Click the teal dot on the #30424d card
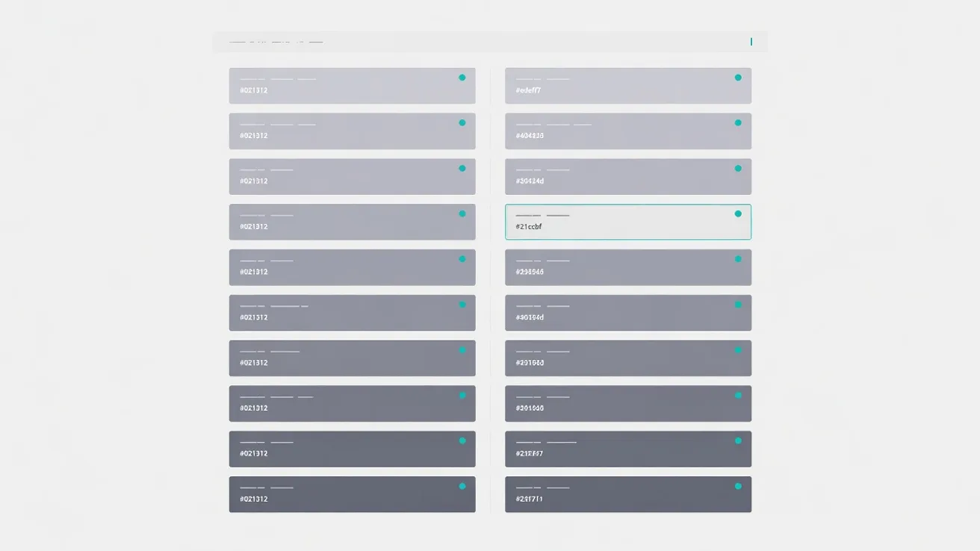 coord(738,168)
